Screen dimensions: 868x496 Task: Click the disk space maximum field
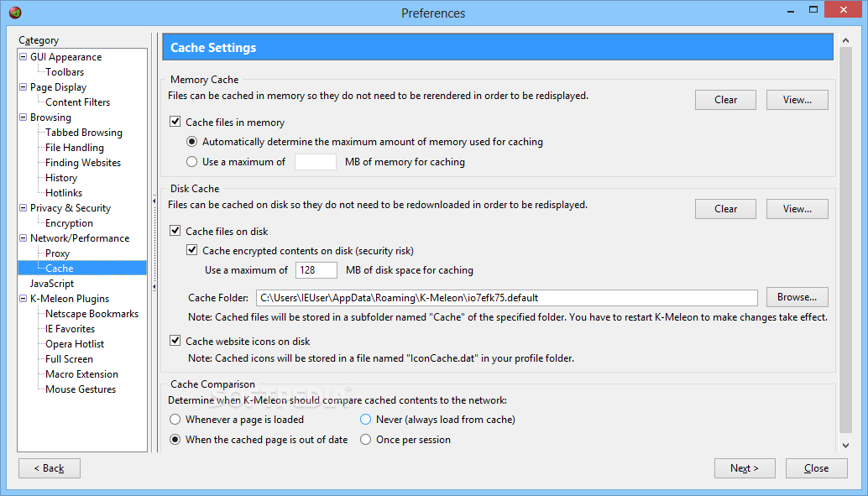(316, 270)
